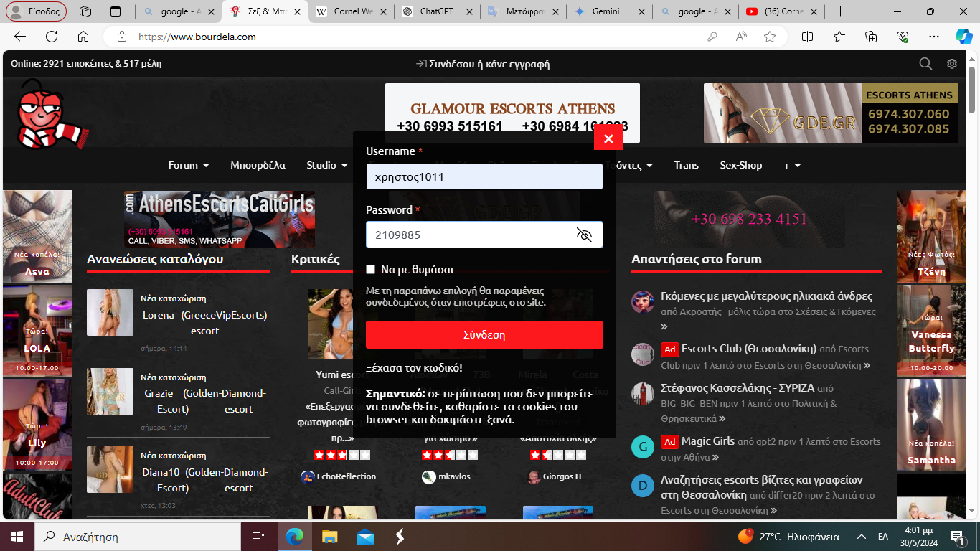Click the page vertical scrollbar
The image size is (980, 551).
(x=972, y=287)
